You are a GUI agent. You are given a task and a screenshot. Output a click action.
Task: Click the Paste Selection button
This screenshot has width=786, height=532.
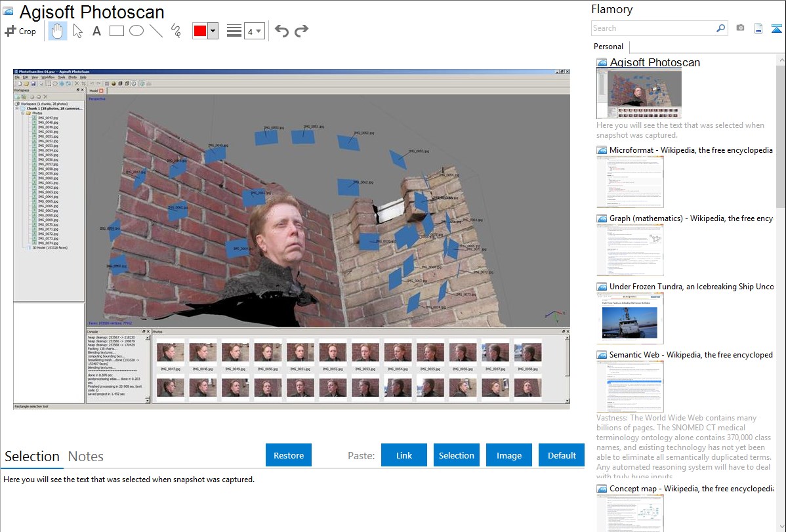click(457, 455)
